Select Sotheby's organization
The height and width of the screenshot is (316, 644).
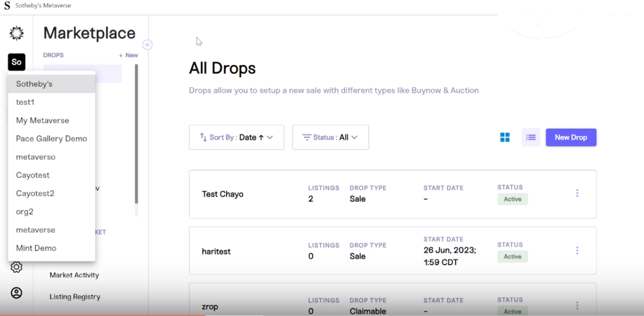(52, 84)
